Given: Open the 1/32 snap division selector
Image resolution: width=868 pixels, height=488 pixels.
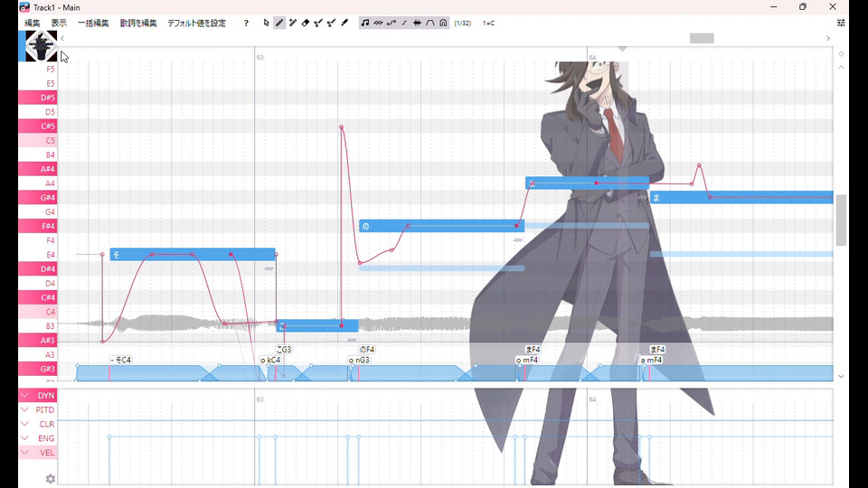Looking at the screenshot, I should 462,23.
